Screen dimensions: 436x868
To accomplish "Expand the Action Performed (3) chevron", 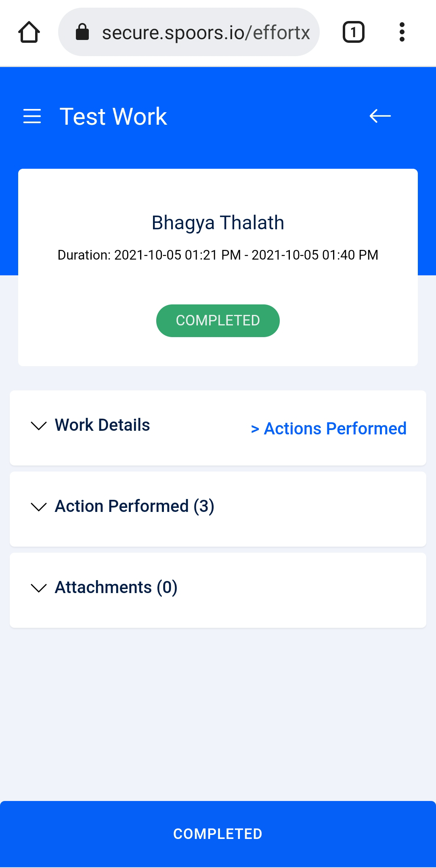I will point(39,507).
